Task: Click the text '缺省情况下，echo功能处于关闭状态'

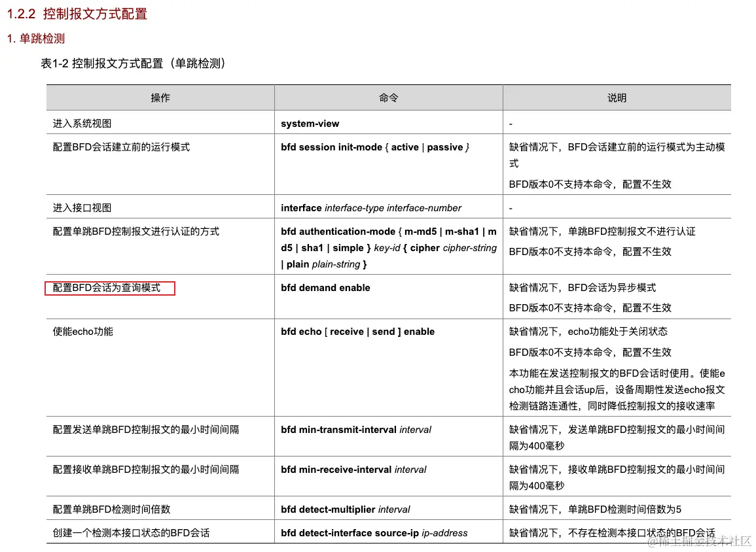Action: 588,332
